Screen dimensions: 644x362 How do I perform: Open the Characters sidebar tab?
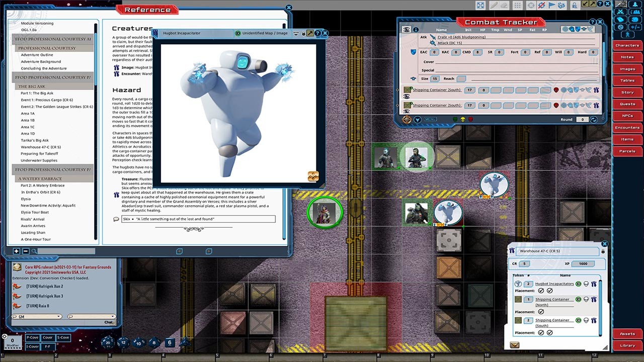point(627,46)
